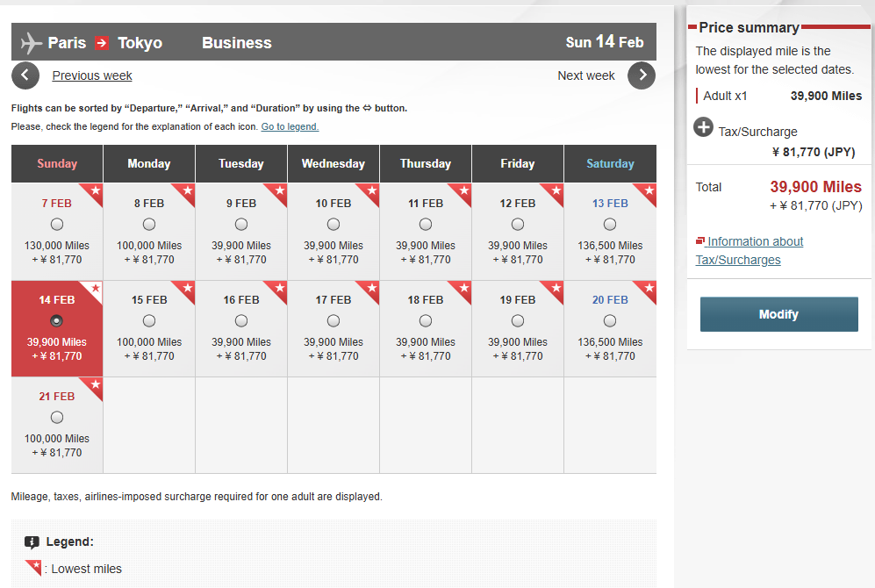Click the Business cabin class label

pyautogui.click(x=237, y=43)
